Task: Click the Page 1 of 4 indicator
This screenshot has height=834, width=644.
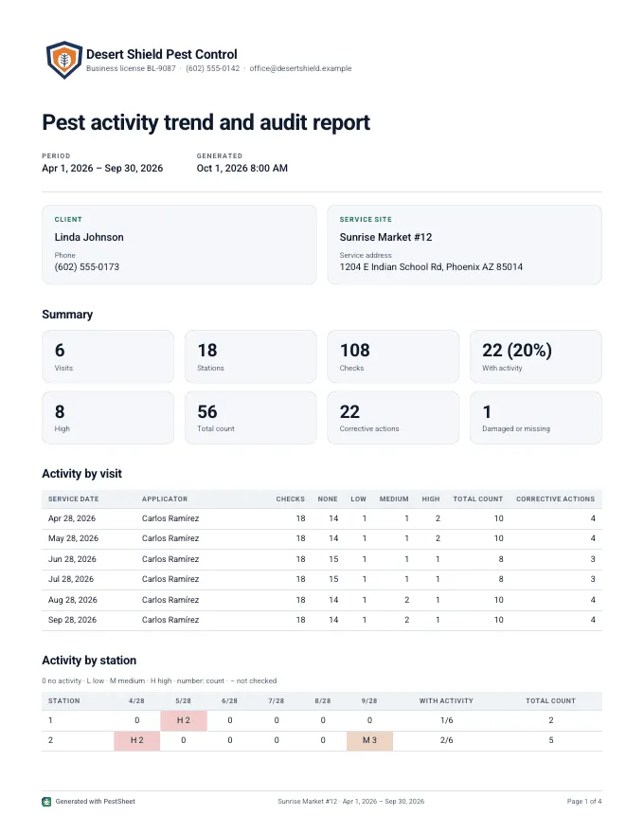Action: click(x=584, y=802)
